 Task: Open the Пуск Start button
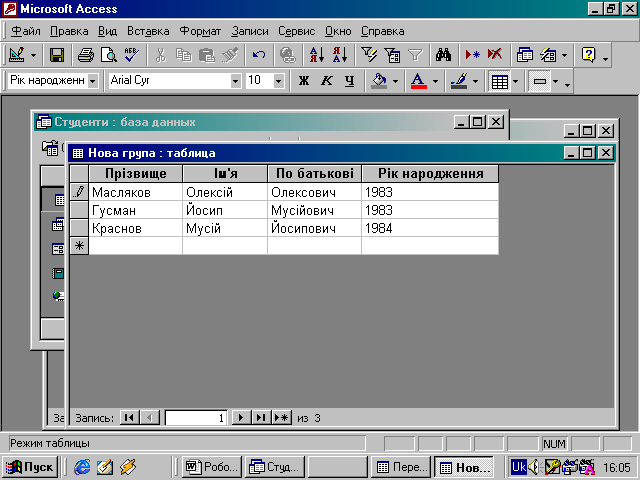tap(30, 467)
